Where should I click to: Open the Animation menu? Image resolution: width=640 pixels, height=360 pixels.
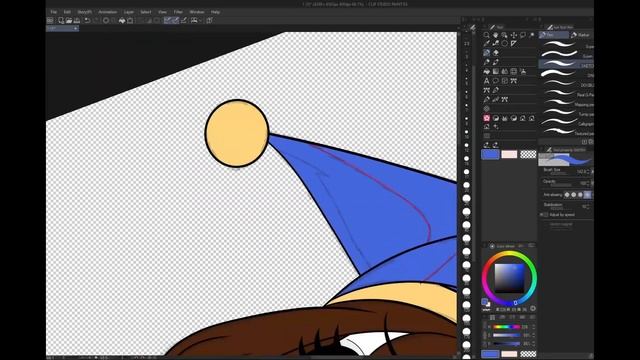point(108,12)
